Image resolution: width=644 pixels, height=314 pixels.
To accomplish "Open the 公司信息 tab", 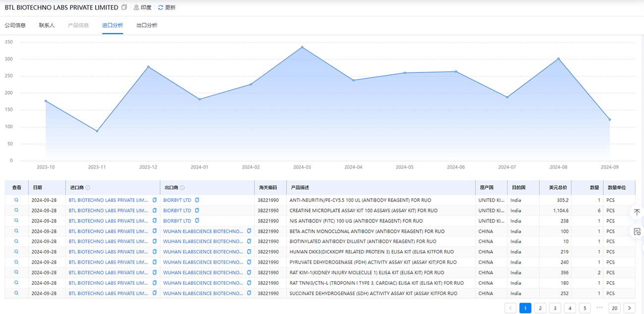I will tap(15, 25).
